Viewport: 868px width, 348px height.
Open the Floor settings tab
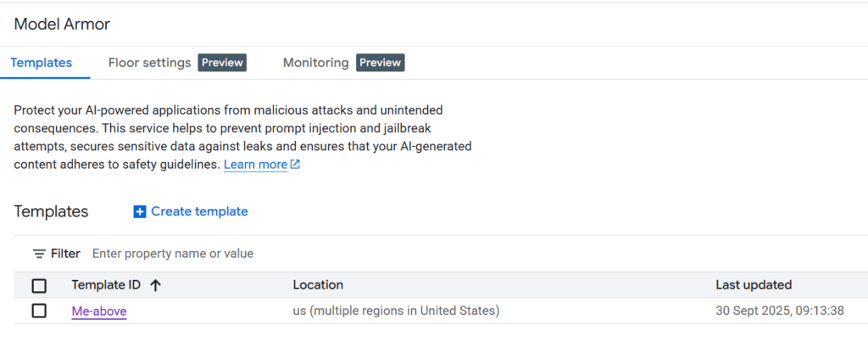coord(149,63)
